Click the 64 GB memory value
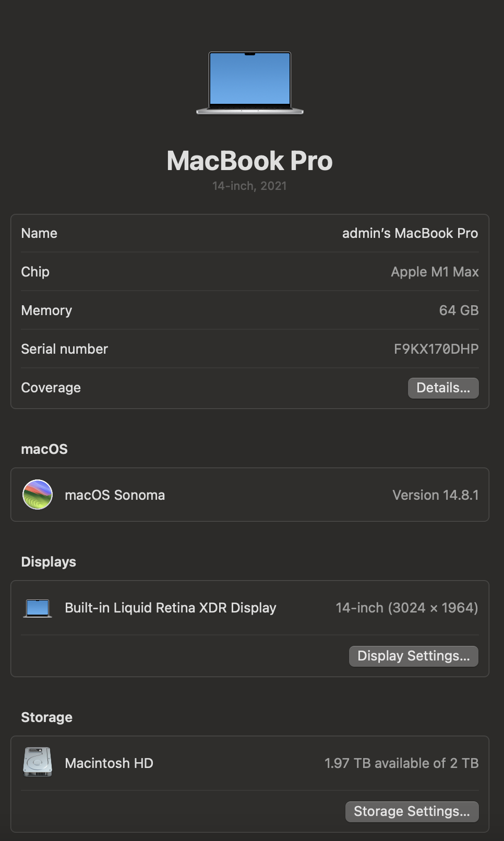This screenshot has height=841, width=504. coord(459,310)
